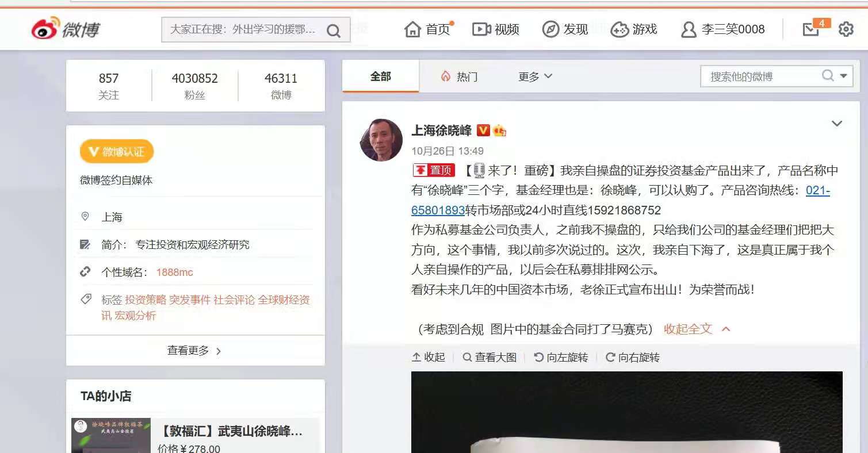Open post options chevron menu

tap(837, 124)
